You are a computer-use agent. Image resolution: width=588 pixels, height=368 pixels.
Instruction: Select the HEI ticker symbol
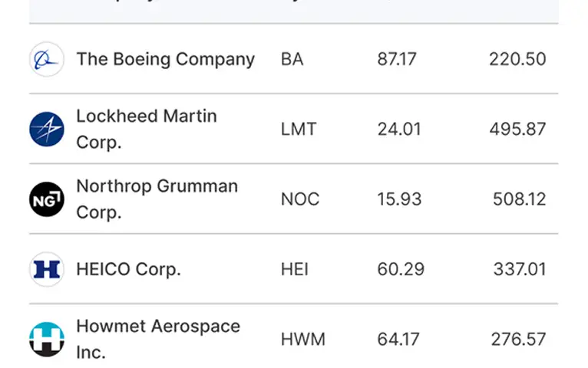[295, 269]
